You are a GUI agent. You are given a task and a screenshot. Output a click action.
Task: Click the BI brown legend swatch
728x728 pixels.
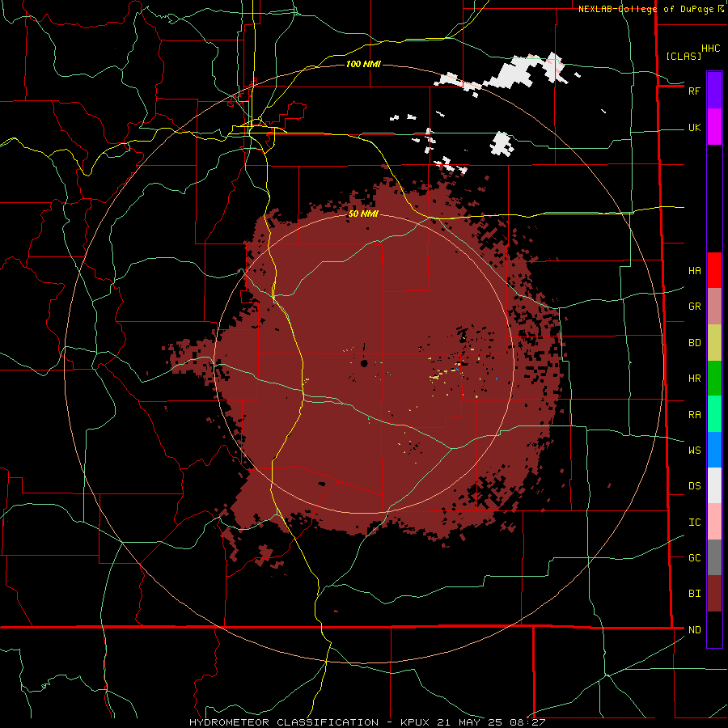click(x=714, y=594)
